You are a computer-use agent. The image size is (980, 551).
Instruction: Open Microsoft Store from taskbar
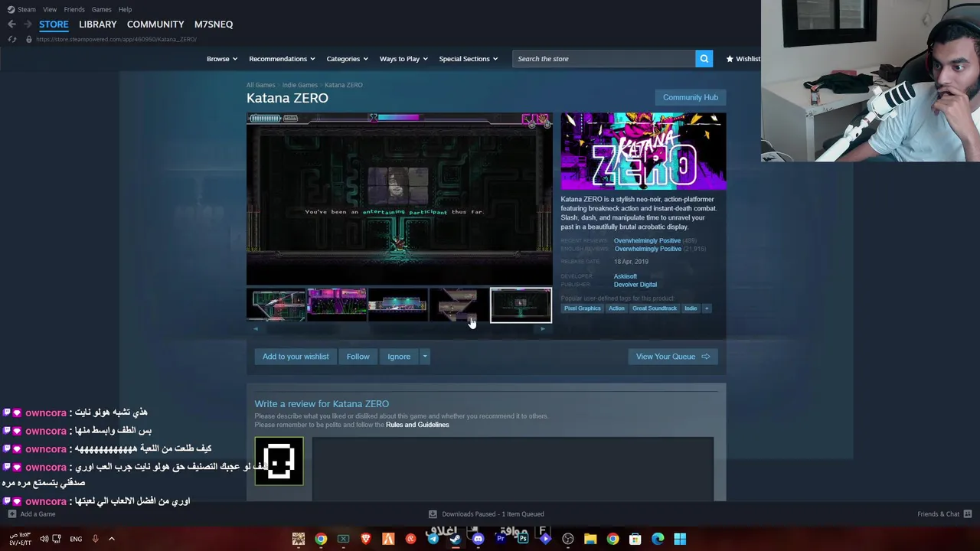pos(635,539)
